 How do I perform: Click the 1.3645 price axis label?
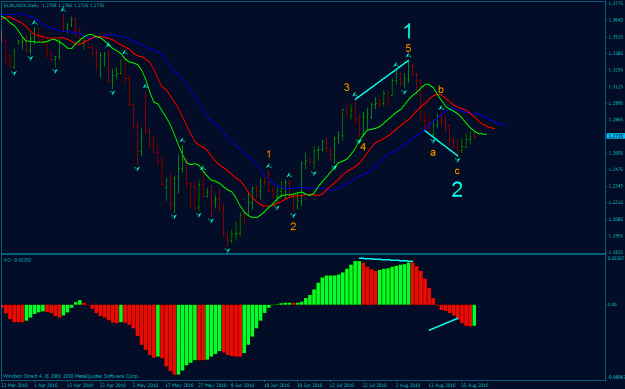615,20
